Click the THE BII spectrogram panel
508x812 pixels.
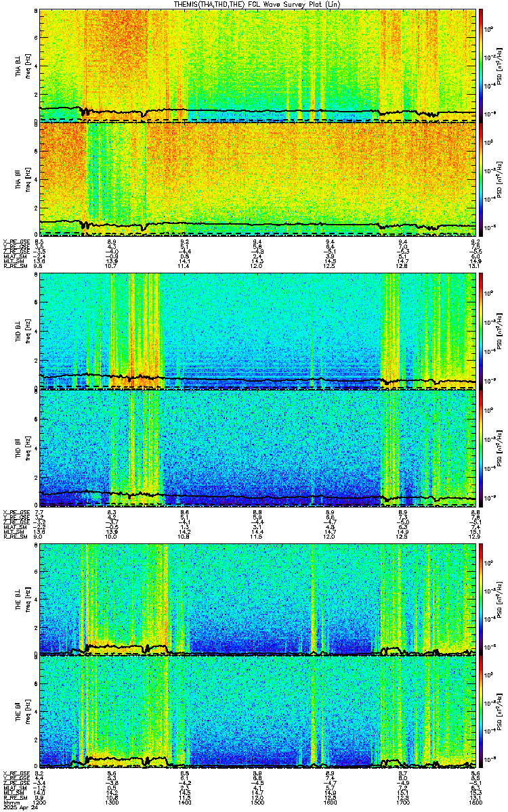[258, 713]
